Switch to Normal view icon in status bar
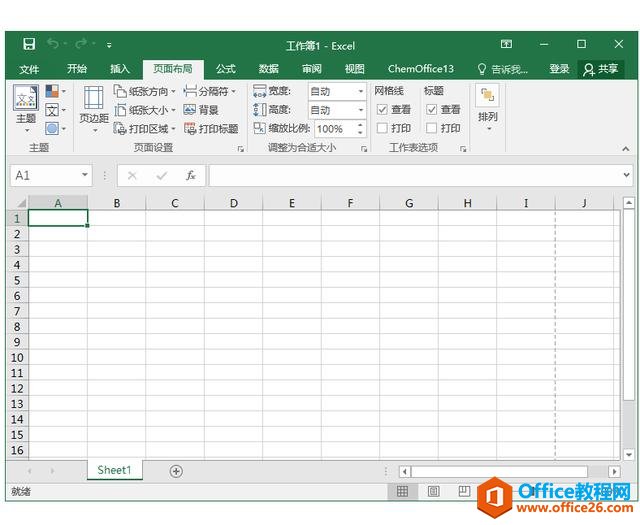This screenshot has height=525, width=640. (x=402, y=491)
